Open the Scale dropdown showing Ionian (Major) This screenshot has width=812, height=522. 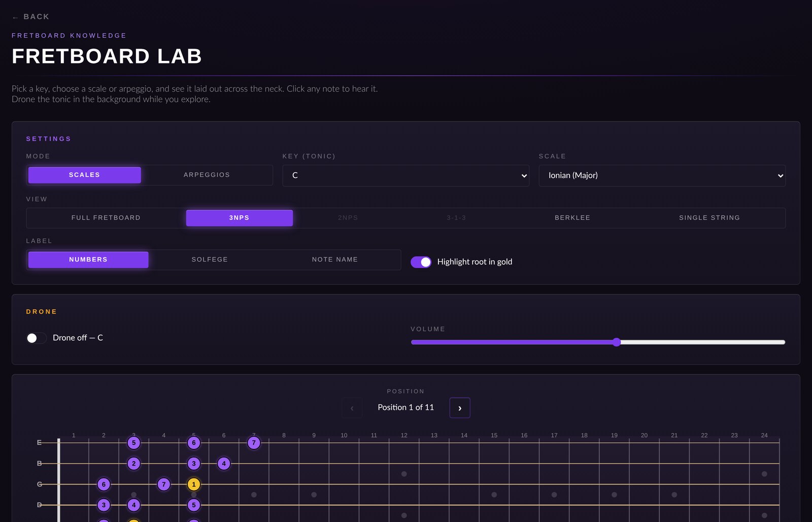click(662, 175)
